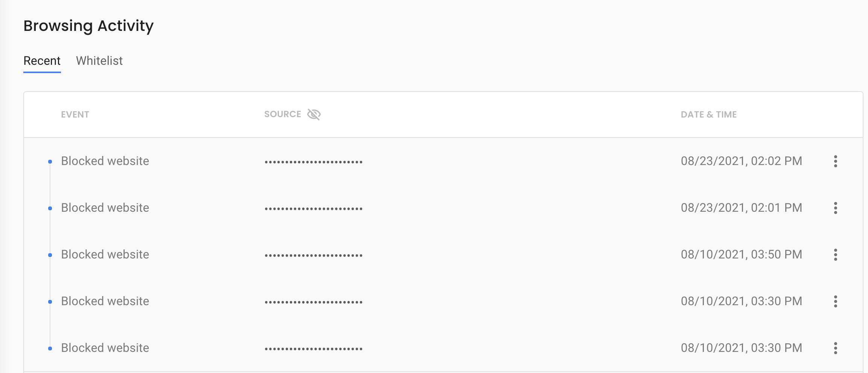Open more options for 03:50 PM entry
Viewport: 868px width, 373px height.
(835, 255)
